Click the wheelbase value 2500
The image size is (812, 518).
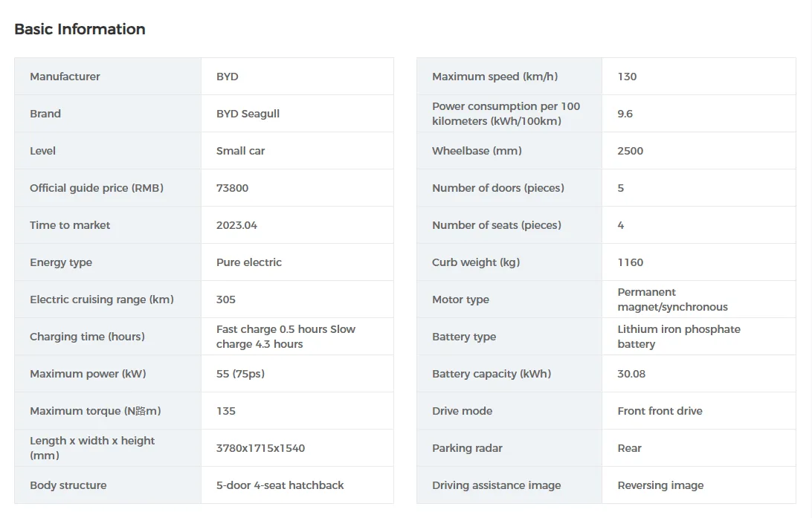coord(630,151)
